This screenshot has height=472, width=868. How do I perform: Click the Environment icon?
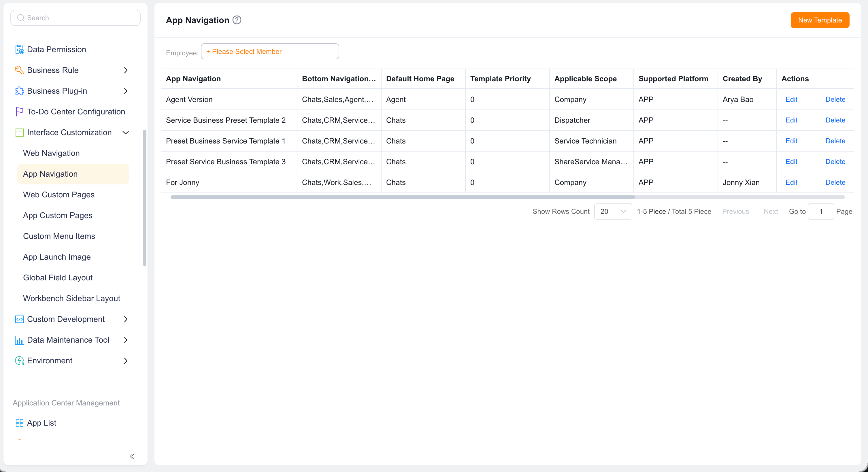[x=20, y=360]
